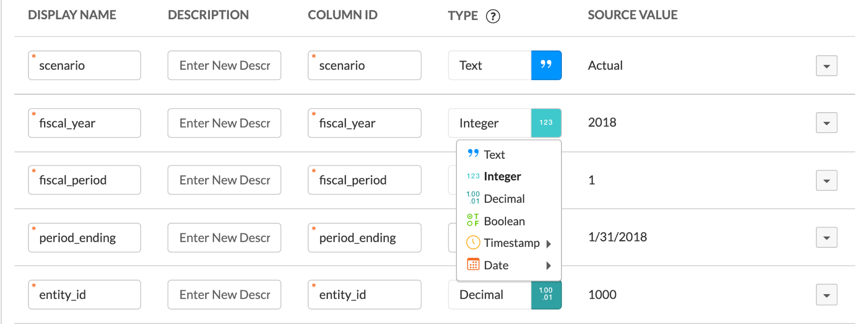Choose Boolean from the type menu

point(504,221)
